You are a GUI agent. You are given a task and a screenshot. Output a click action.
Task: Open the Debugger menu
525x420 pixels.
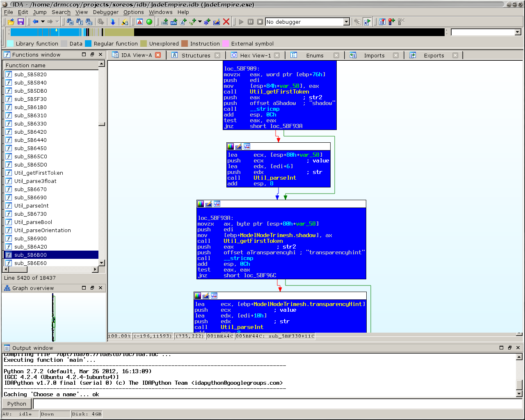(106, 12)
